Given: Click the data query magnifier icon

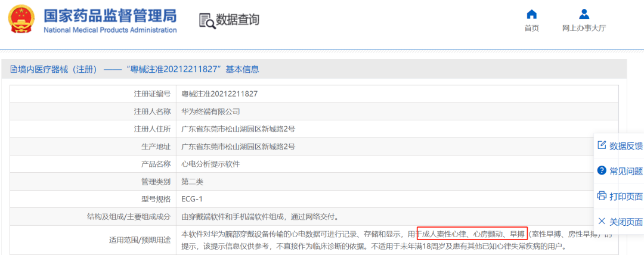Looking at the screenshot, I should pos(206,20).
